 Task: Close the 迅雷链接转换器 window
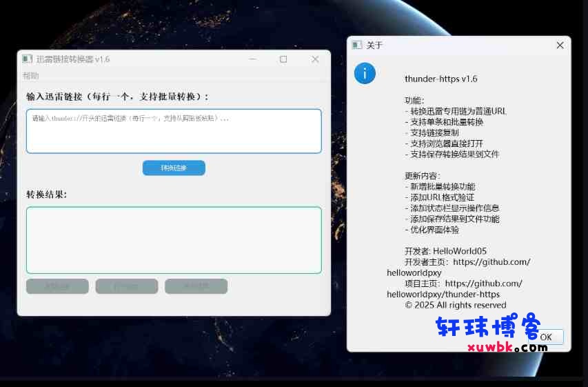pyautogui.click(x=315, y=59)
